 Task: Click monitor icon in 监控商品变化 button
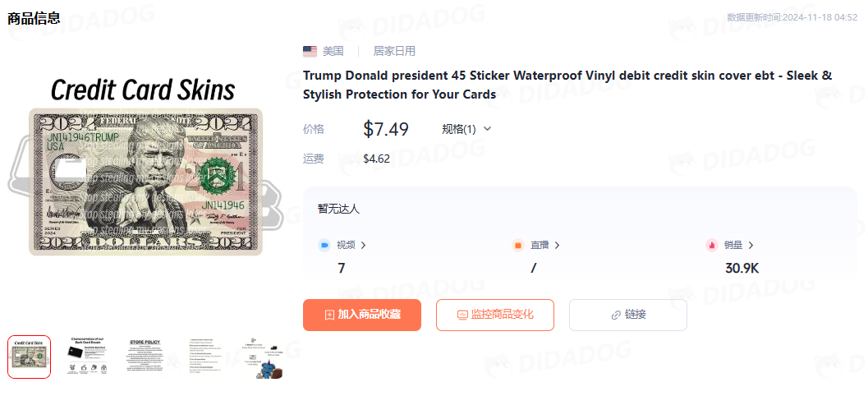tap(462, 315)
